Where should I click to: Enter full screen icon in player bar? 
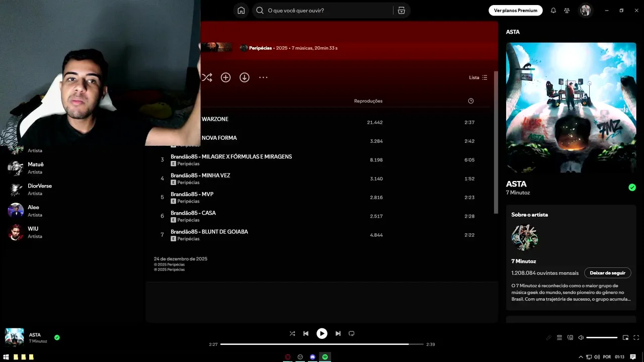point(636,337)
